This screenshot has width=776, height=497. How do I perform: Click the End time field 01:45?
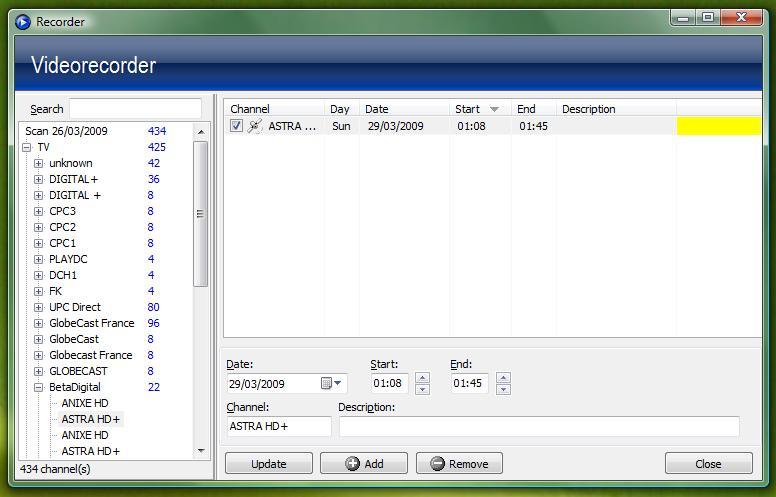point(470,383)
